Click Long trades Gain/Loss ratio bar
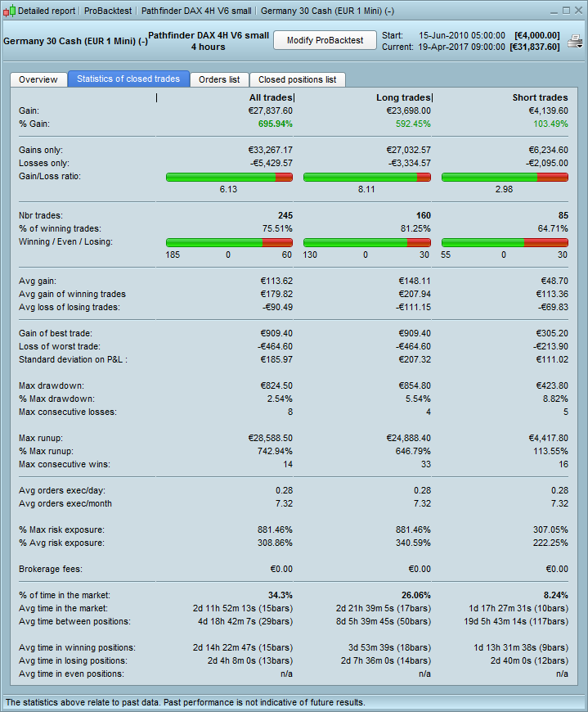 [367, 177]
